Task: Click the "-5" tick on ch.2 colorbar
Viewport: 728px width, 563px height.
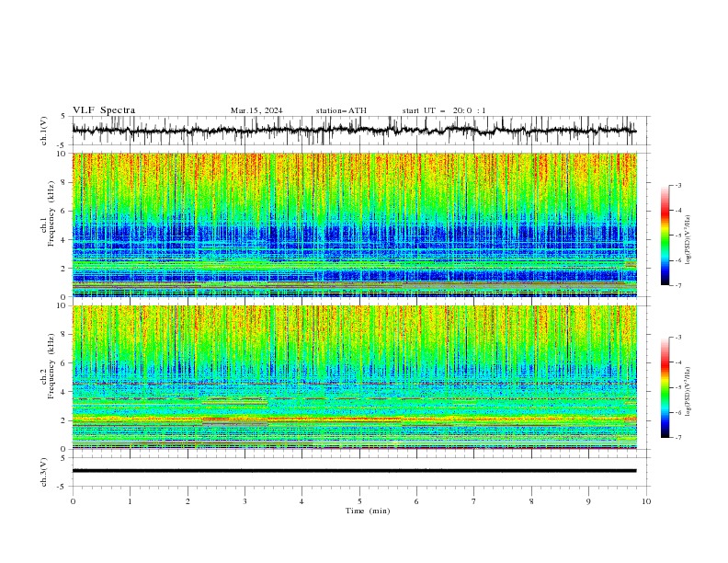Action: (x=678, y=387)
